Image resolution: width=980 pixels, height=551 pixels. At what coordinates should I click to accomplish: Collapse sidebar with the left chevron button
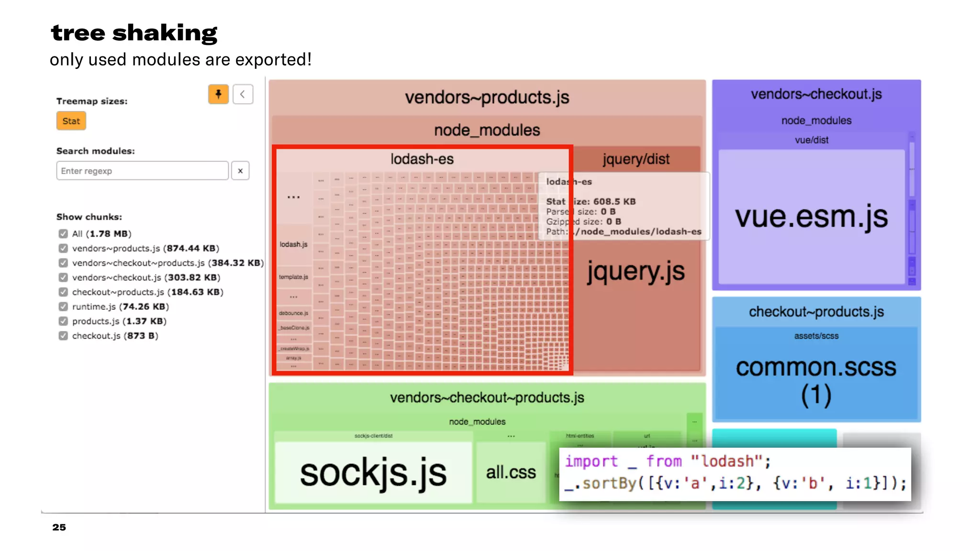point(243,94)
